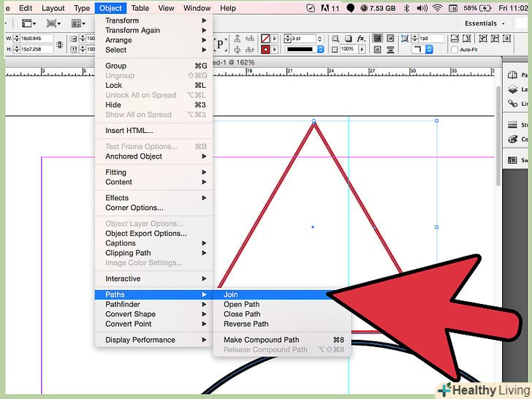Open the view options dropdown icon

(x=28, y=23)
